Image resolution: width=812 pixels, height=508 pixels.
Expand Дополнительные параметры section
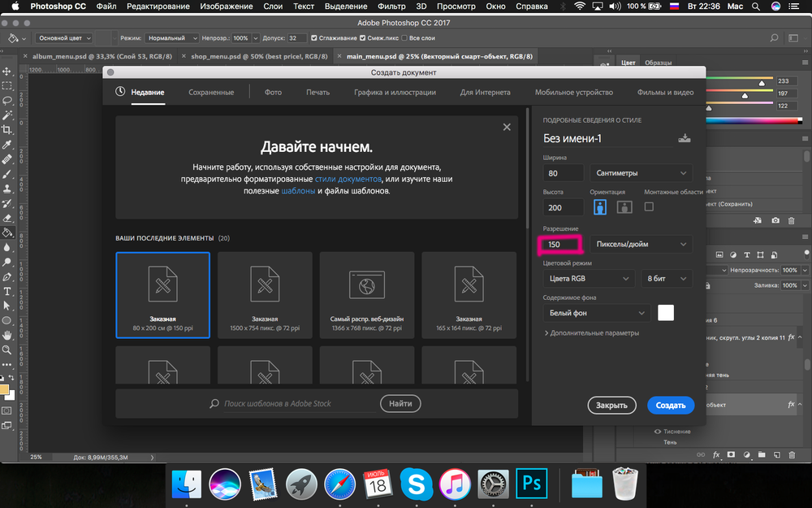pyautogui.click(x=591, y=332)
